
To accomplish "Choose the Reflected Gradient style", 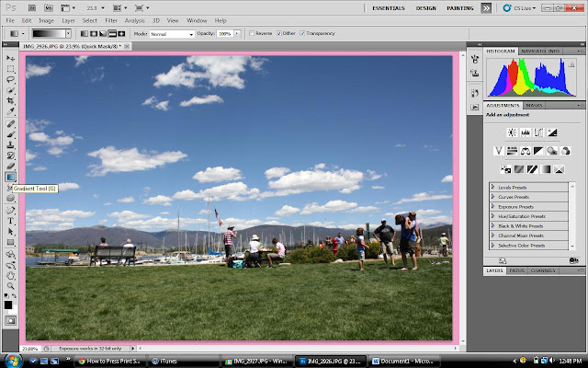I will [112, 34].
